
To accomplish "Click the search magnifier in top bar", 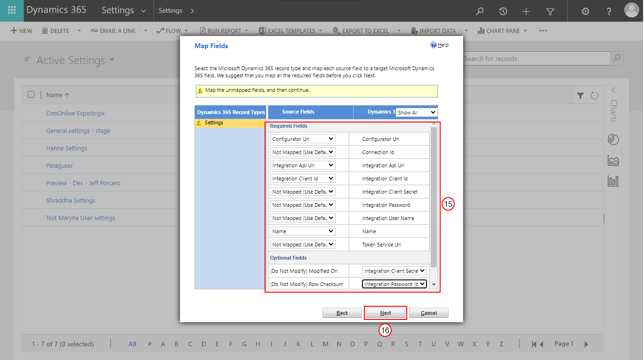I will point(480,11).
